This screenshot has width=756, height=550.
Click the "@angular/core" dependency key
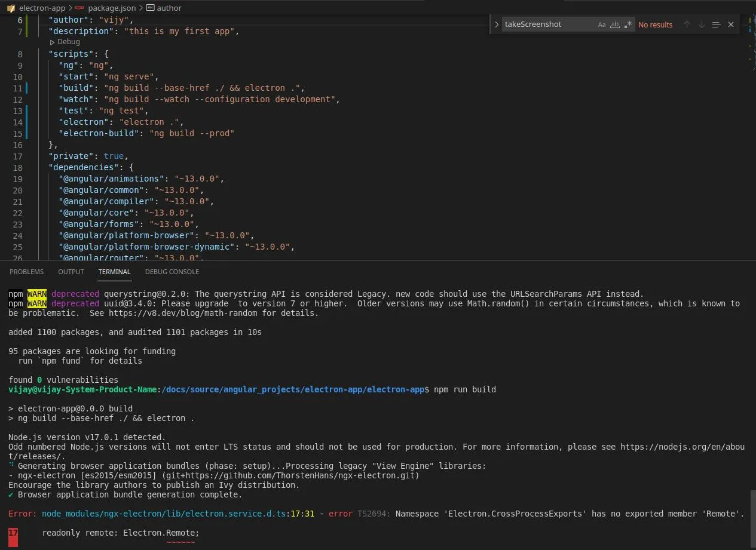[96, 213]
